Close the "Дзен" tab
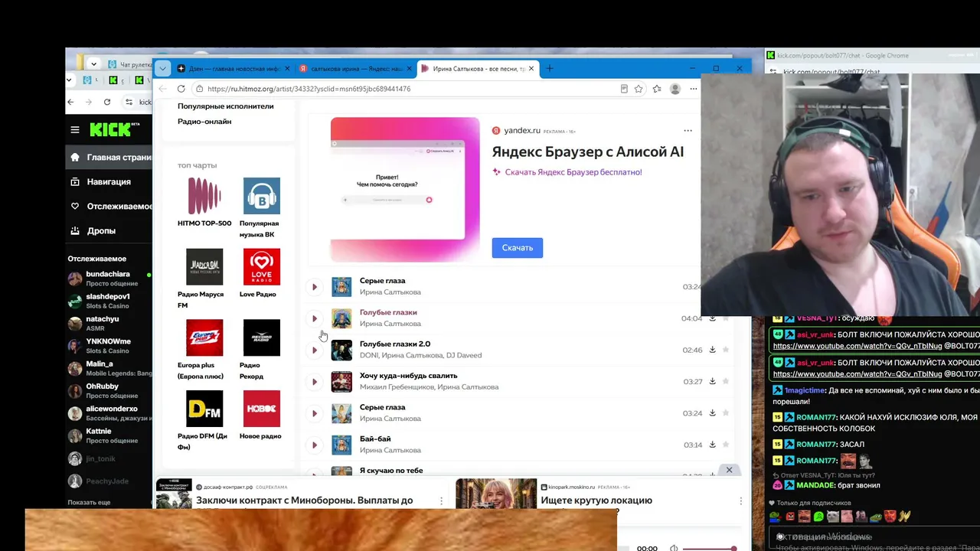 pos(288,69)
